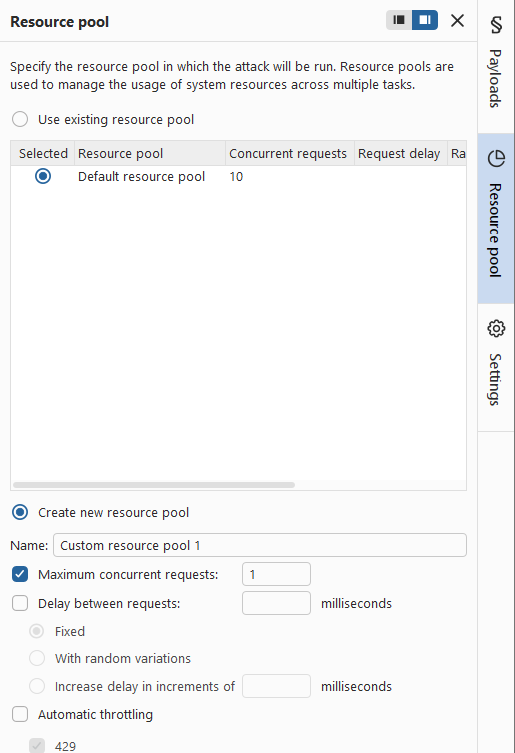Click the Resource pool pie chart icon
The image size is (515, 753).
[x=496, y=158]
